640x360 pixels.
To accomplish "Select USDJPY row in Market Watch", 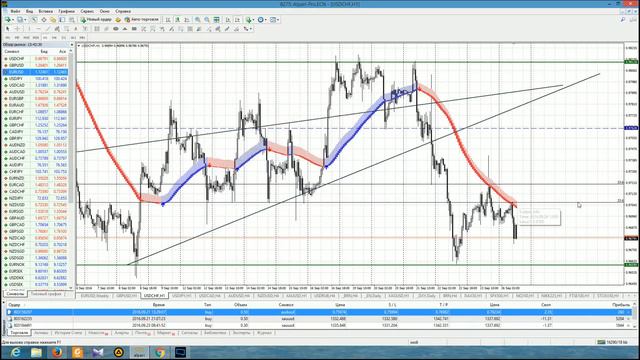I will point(35,78).
